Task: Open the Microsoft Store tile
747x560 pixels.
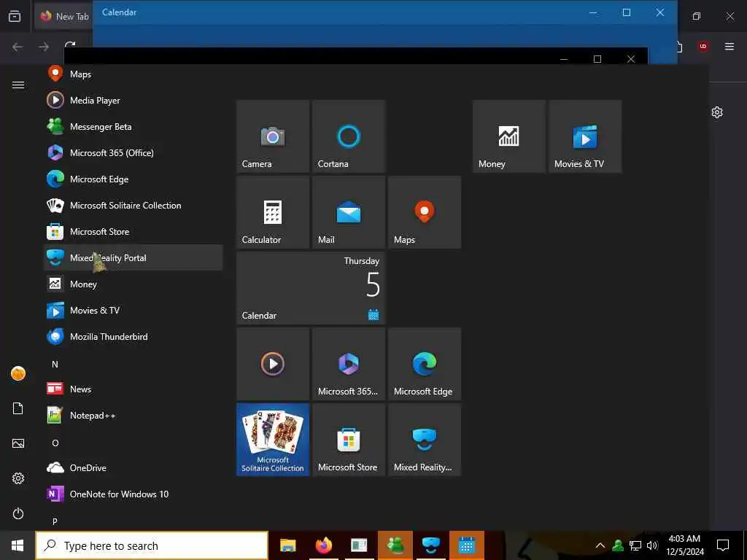Action: tap(349, 440)
